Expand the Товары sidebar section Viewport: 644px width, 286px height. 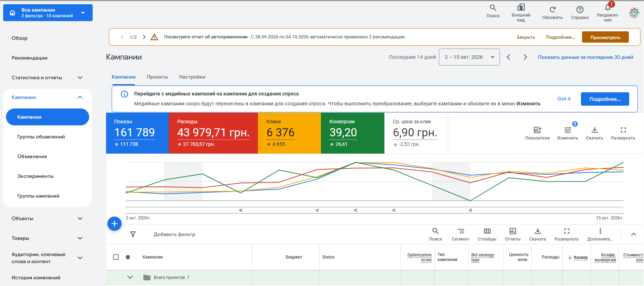(x=80, y=238)
